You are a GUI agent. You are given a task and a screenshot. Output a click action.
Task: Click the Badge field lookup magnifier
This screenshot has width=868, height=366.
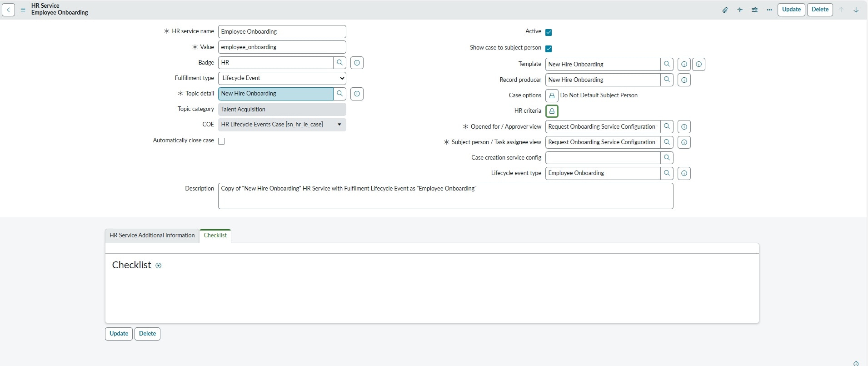point(339,63)
